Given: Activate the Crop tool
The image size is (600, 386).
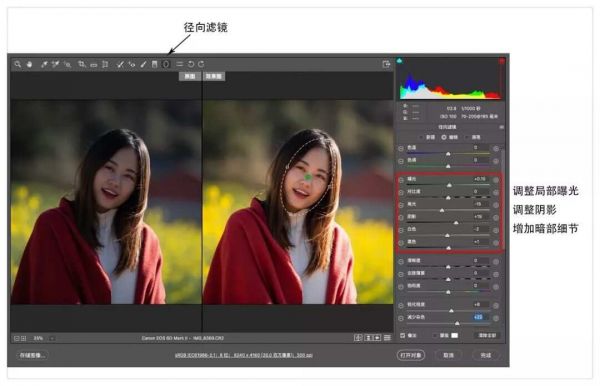Looking at the screenshot, I should click(82, 64).
